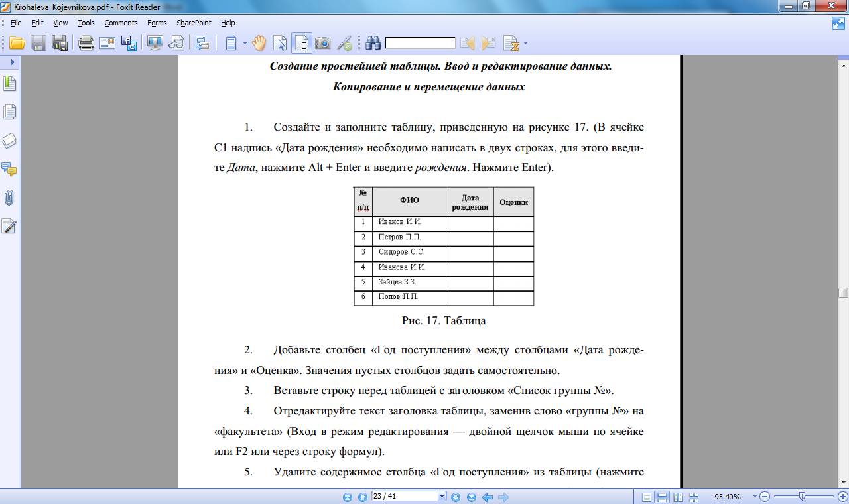The image size is (849, 504).
Task: Open the View menu
Action: [60, 23]
